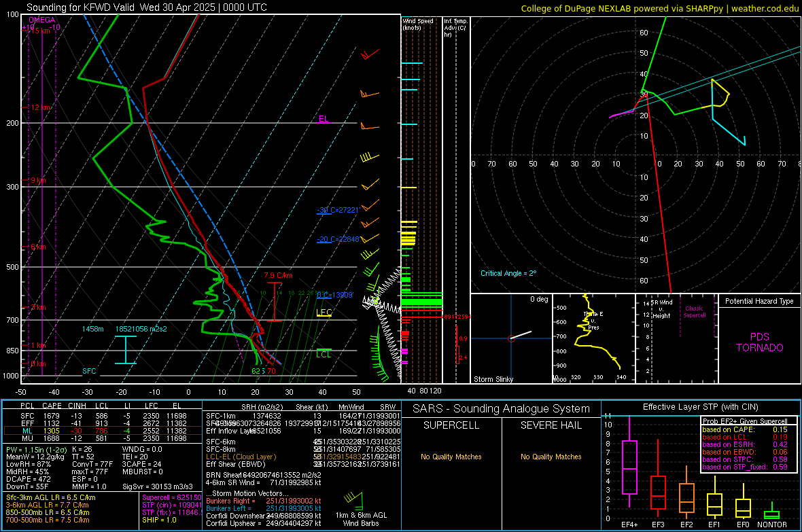Click the green NONTOR box plot
This screenshot has height=532, width=802.
point(772,514)
